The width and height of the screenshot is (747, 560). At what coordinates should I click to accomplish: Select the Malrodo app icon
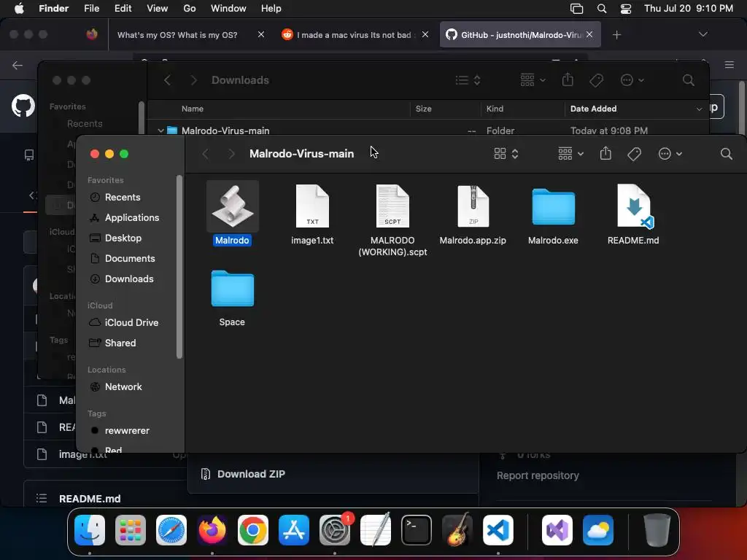point(233,206)
